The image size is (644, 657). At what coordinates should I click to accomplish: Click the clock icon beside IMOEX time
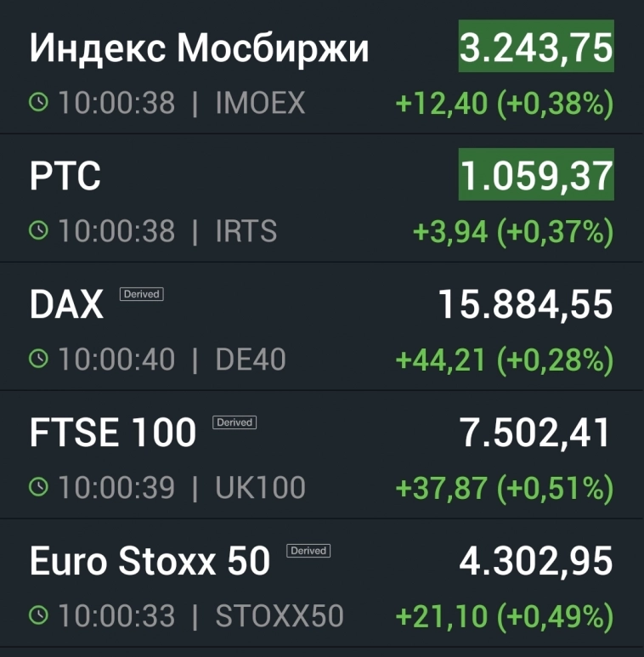tap(39, 104)
